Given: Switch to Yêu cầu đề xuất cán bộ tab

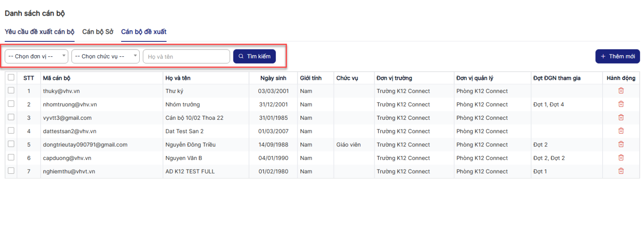Looking at the screenshot, I should point(39,32).
